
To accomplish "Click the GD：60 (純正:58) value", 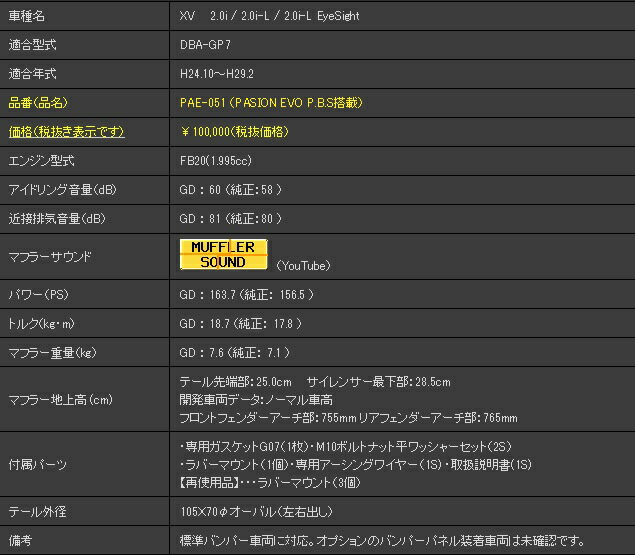I will point(230,190).
